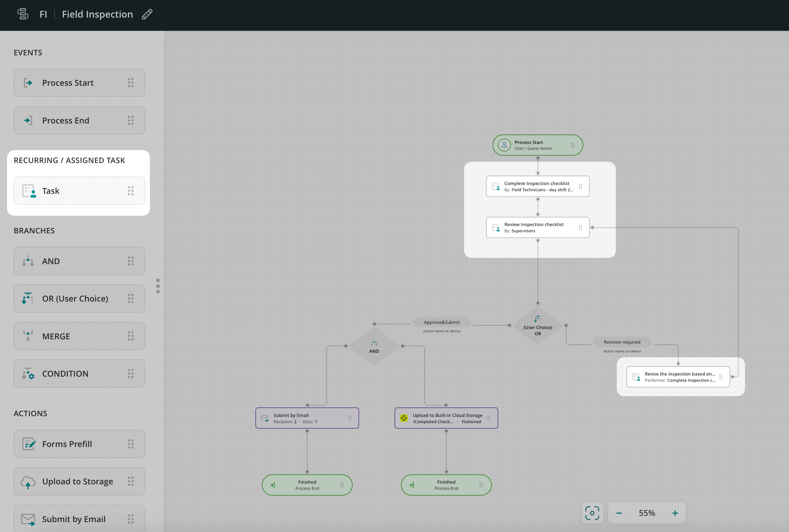The height and width of the screenshot is (532, 789).
Task: Click the fit-to-screen focus icon
Action: (x=592, y=513)
